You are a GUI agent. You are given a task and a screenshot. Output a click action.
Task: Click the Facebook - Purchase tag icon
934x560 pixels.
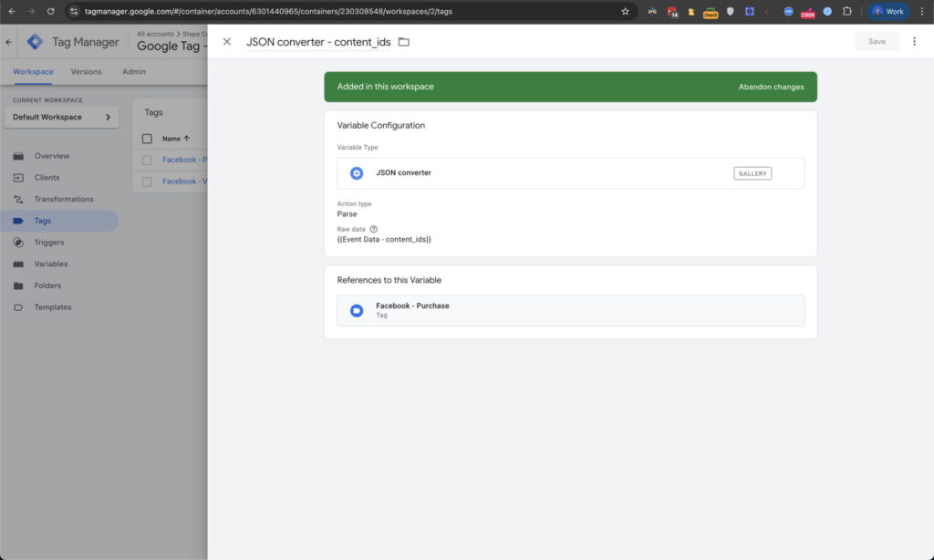pos(357,311)
